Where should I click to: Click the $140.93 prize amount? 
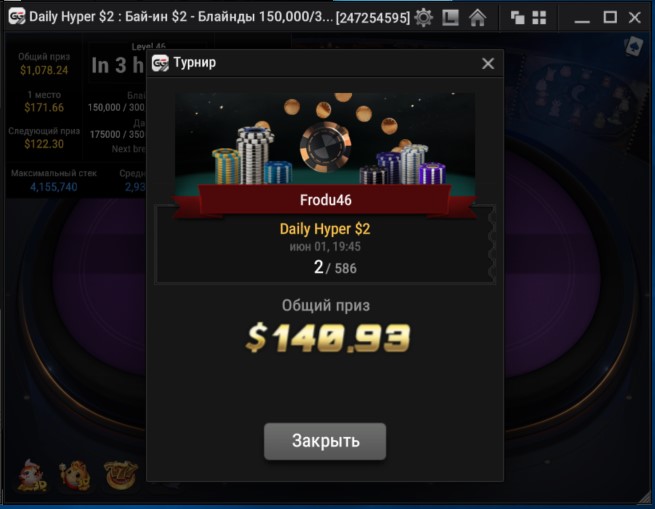[328, 338]
